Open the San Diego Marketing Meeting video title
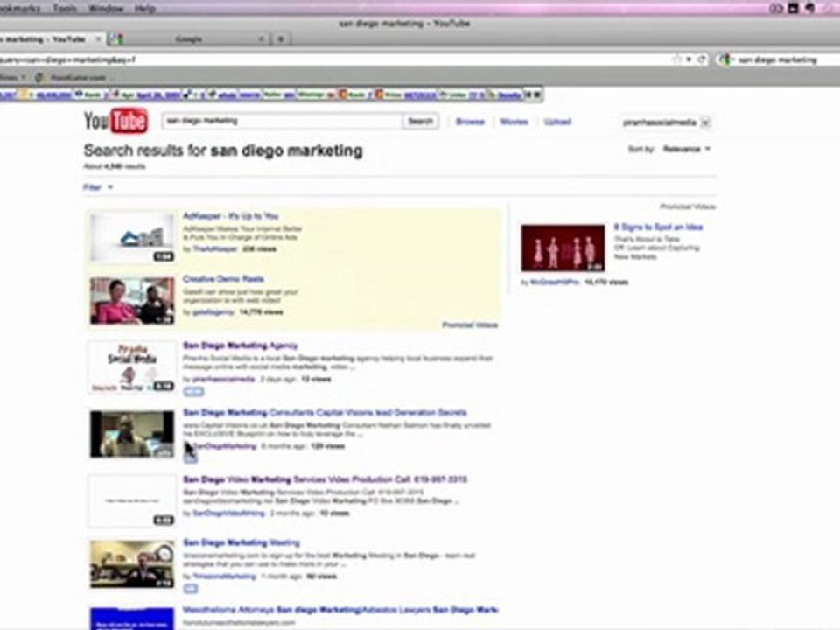 [x=241, y=542]
